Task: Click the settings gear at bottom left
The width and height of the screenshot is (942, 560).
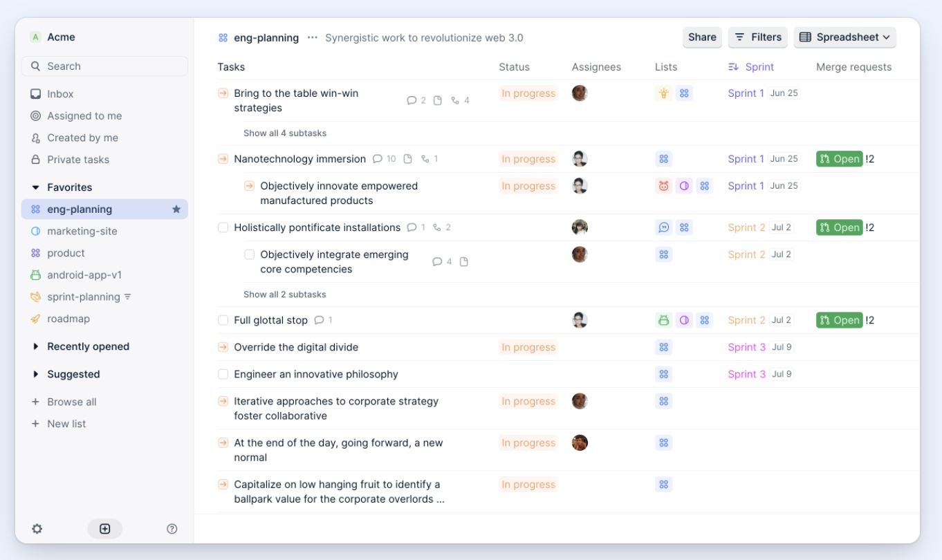Action: (x=37, y=528)
